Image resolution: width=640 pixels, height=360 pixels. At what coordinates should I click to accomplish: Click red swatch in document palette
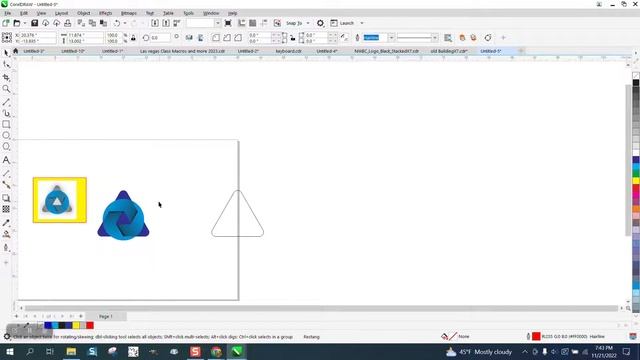(x=90, y=325)
